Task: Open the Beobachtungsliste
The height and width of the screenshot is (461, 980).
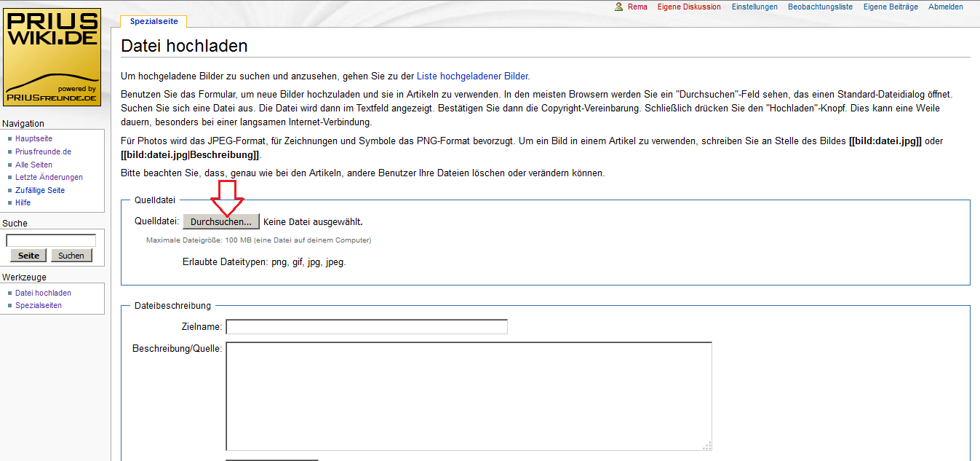Action: coord(820,7)
